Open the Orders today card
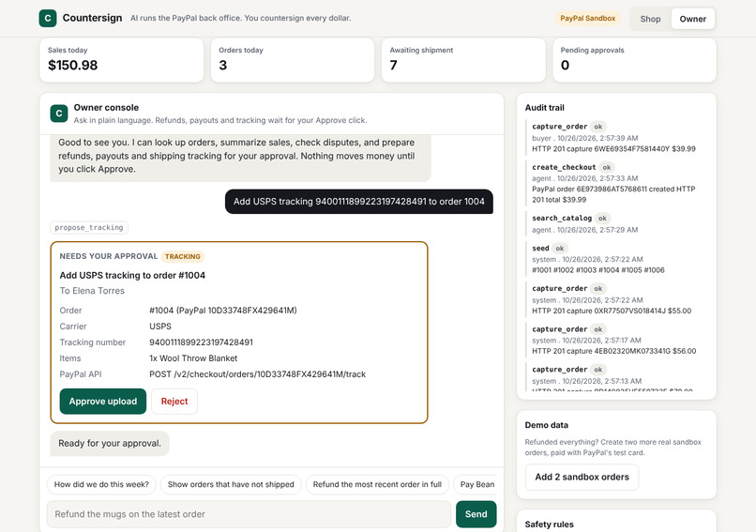This screenshot has width=756, height=532. (x=293, y=60)
